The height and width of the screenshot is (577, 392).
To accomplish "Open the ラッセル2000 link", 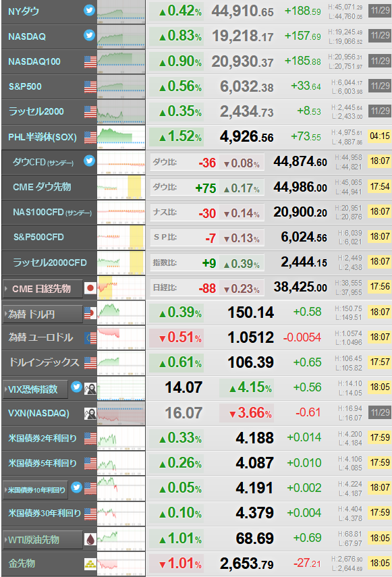I will [36, 111].
